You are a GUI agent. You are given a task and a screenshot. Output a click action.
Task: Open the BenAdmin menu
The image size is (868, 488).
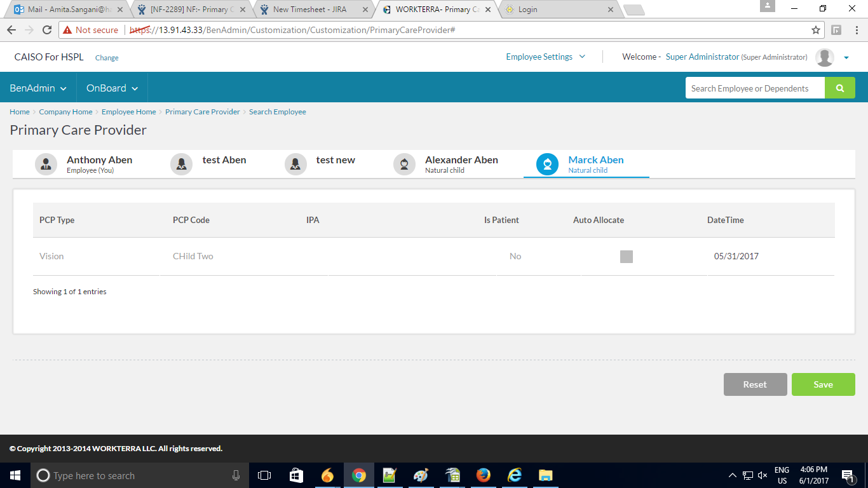(38, 88)
